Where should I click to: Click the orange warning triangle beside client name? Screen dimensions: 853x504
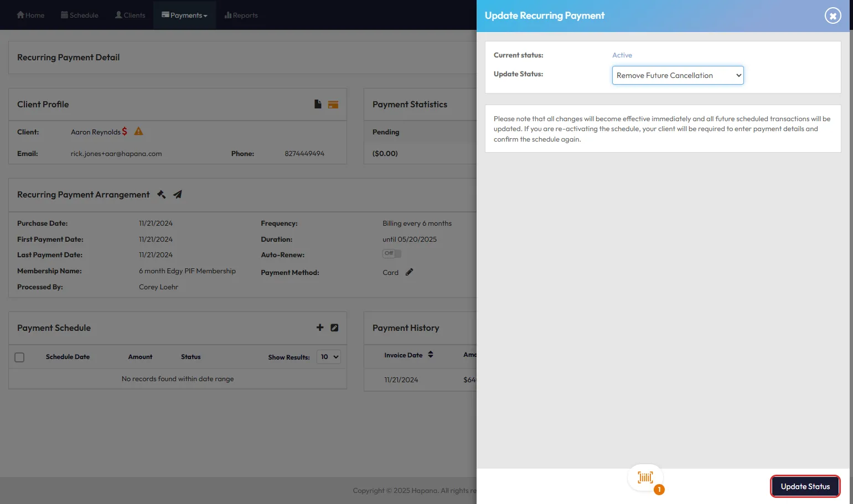pyautogui.click(x=138, y=131)
